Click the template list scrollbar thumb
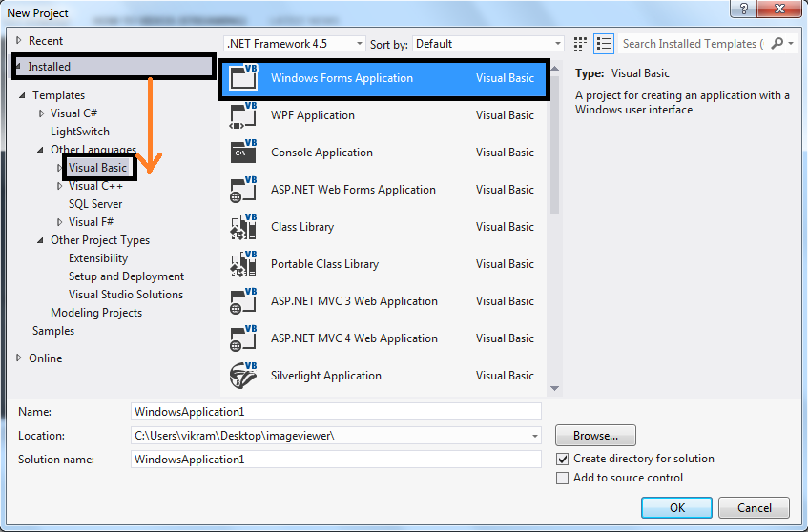The image size is (808, 532). (554, 144)
